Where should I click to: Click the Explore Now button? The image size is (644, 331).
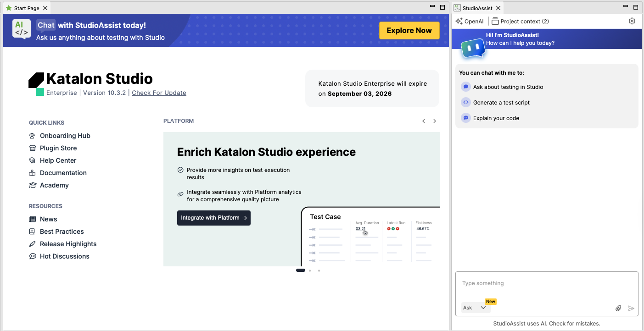point(409,31)
